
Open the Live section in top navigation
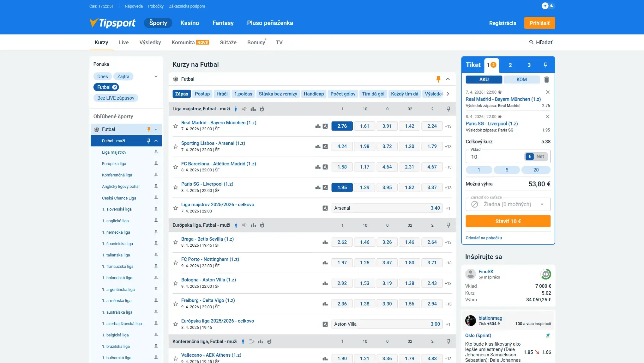pos(123,42)
